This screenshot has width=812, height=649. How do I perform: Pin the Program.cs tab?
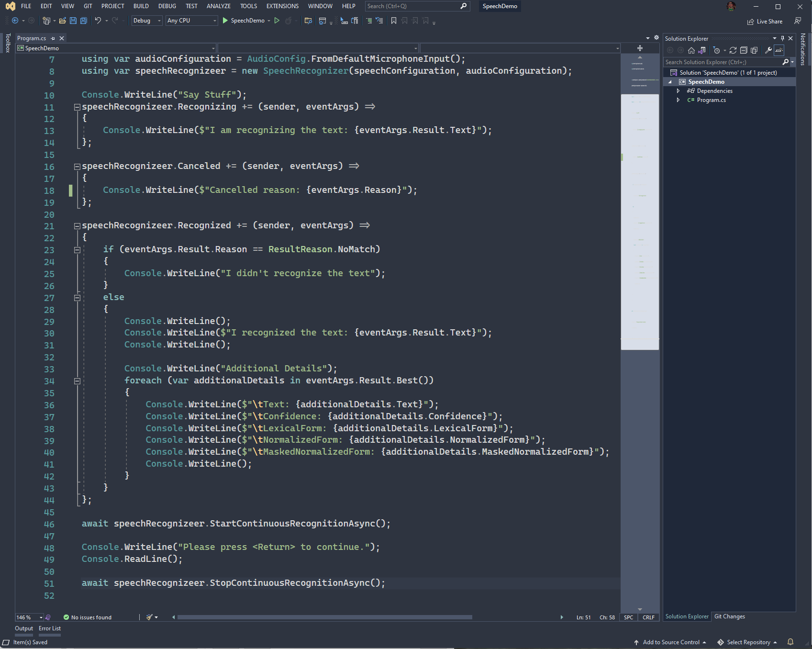pyautogui.click(x=53, y=38)
